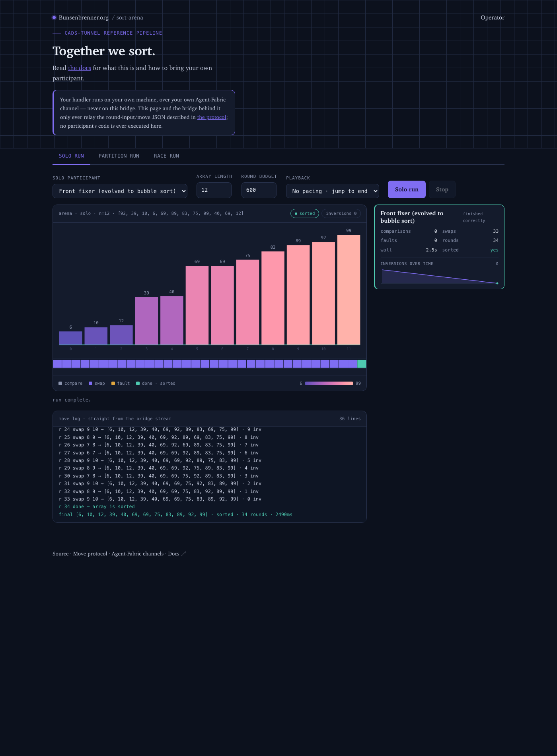Open the Source footer link
557x756 pixels.
pos(60,554)
